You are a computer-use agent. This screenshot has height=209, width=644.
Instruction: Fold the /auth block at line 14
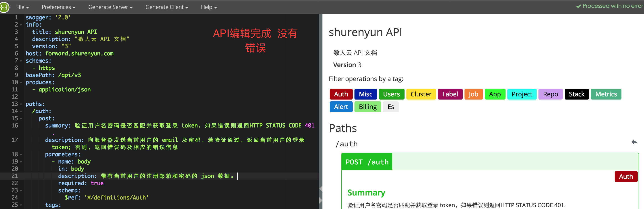21,111
